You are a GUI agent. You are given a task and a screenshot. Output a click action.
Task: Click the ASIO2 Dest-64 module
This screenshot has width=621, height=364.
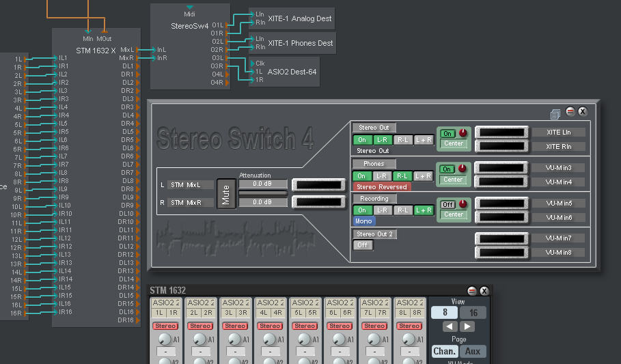click(x=284, y=72)
